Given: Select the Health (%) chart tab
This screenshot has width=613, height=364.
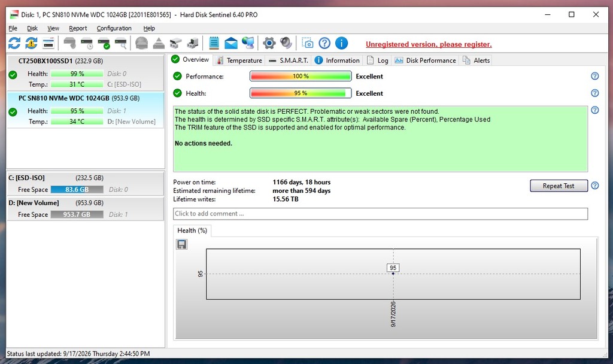Looking at the screenshot, I should click(192, 230).
